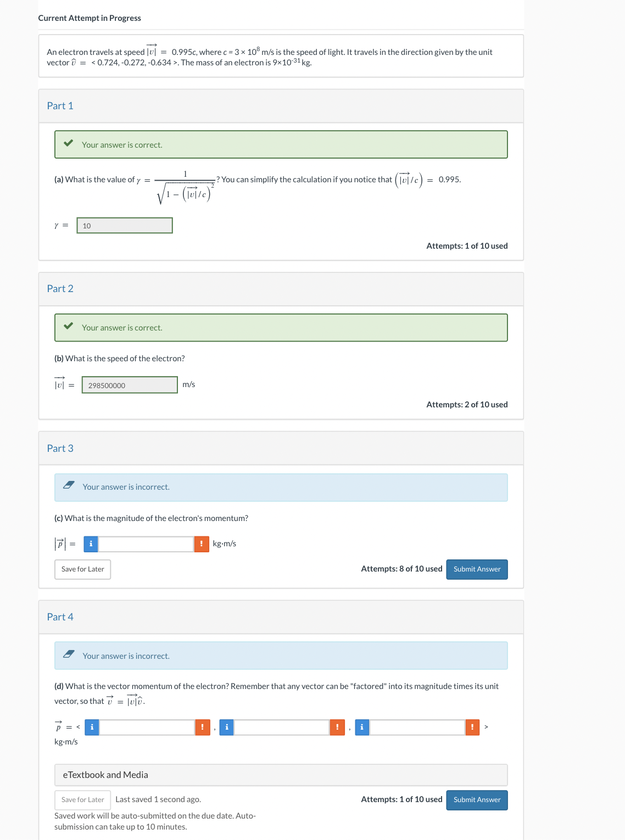Click Submit Answer for Part 4

[x=476, y=800]
